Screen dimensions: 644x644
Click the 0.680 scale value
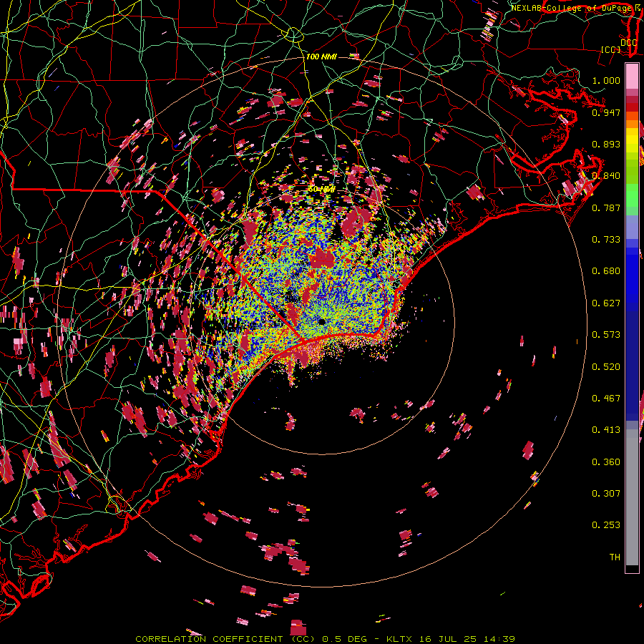tap(606, 271)
